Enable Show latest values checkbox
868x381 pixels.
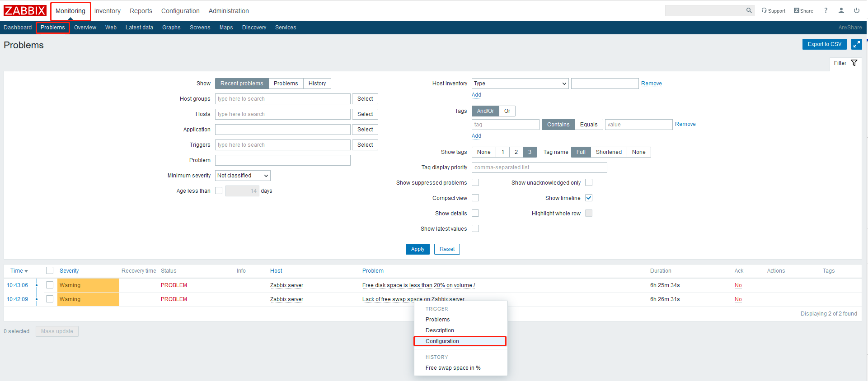click(x=475, y=228)
